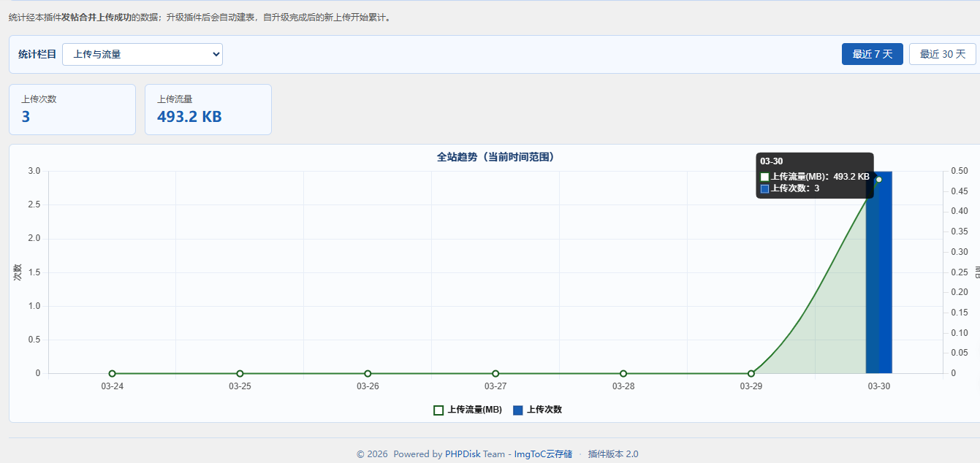Image resolution: width=980 pixels, height=463 pixels.
Task: Select 上传与流量 in the combo box
Action: coord(143,54)
